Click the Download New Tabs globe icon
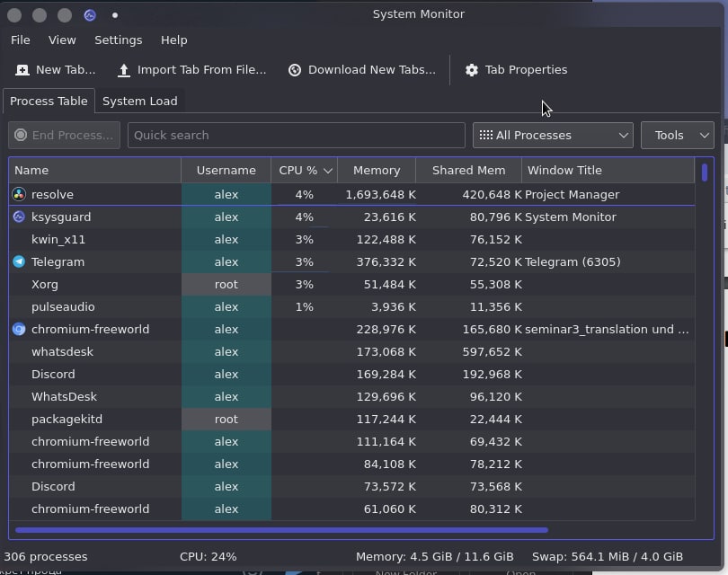 pos(295,70)
